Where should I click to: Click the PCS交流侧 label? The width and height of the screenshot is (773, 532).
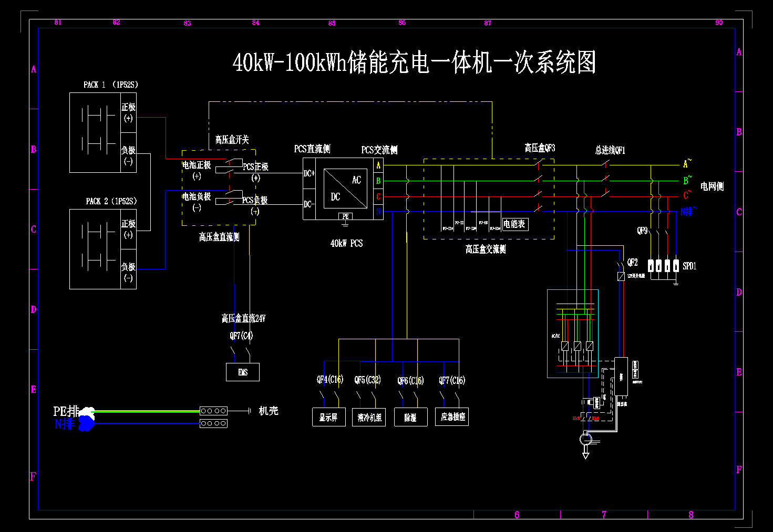point(379,150)
